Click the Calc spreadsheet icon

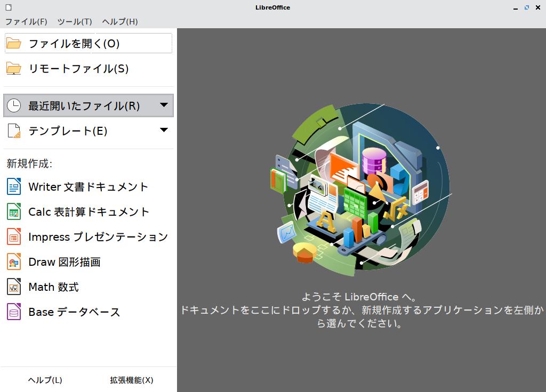(14, 211)
